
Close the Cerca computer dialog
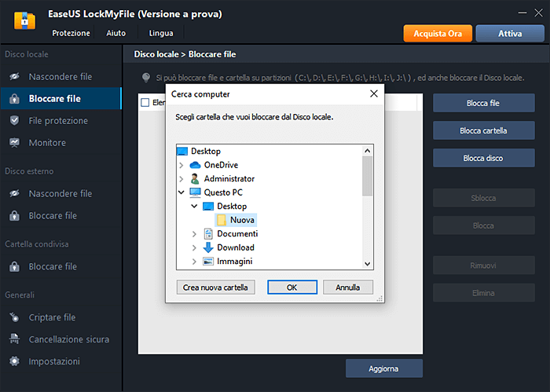click(x=374, y=93)
